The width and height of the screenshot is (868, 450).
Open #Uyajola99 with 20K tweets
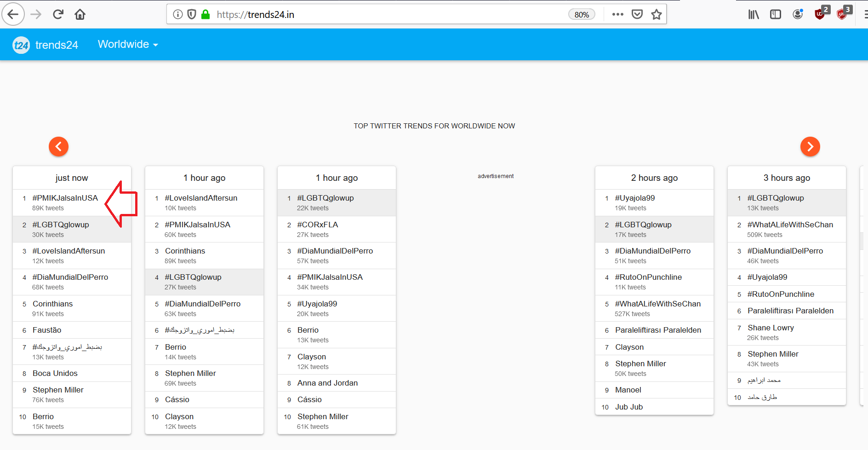[317, 304]
